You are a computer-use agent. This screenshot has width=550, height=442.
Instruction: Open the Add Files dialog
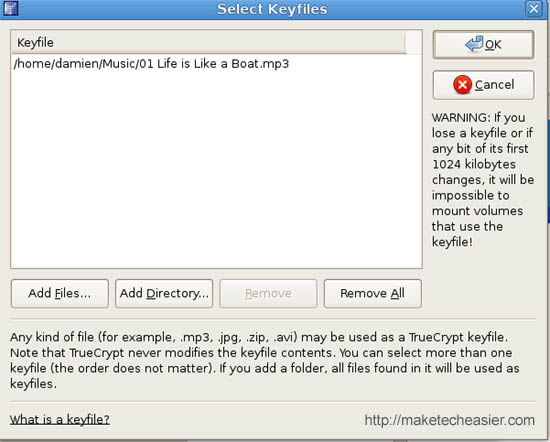pos(60,294)
